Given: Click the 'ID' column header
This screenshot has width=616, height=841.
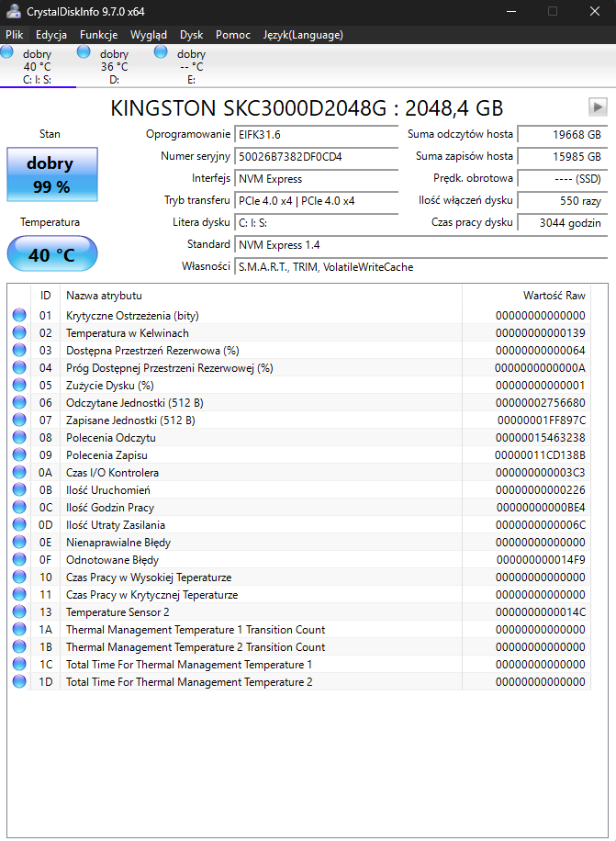Looking at the screenshot, I should pyautogui.click(x=46, y=296).
